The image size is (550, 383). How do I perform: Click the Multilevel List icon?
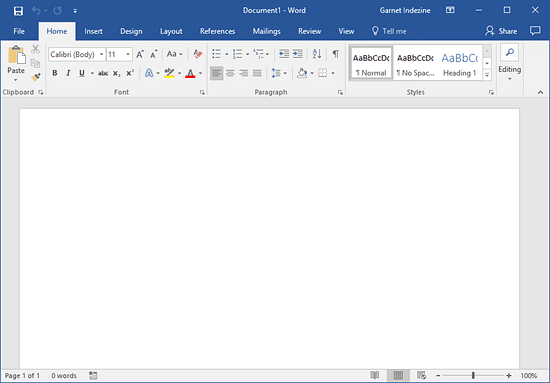259,54
